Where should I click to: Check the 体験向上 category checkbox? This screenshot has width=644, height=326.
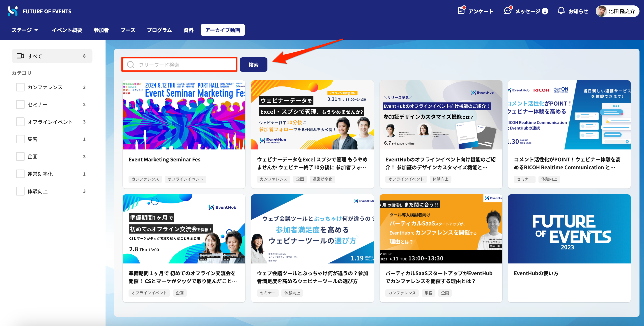20,191
